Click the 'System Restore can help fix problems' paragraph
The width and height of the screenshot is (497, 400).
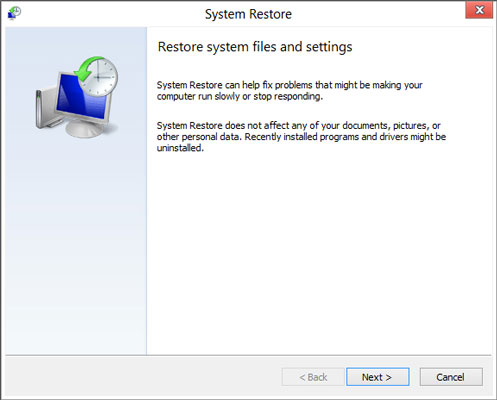coord(290,91)
